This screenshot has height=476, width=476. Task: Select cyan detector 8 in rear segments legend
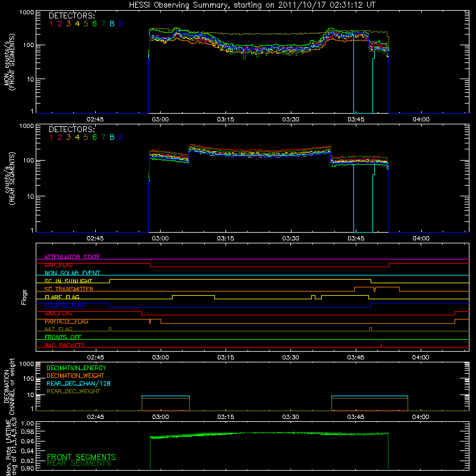coord(112,137)
